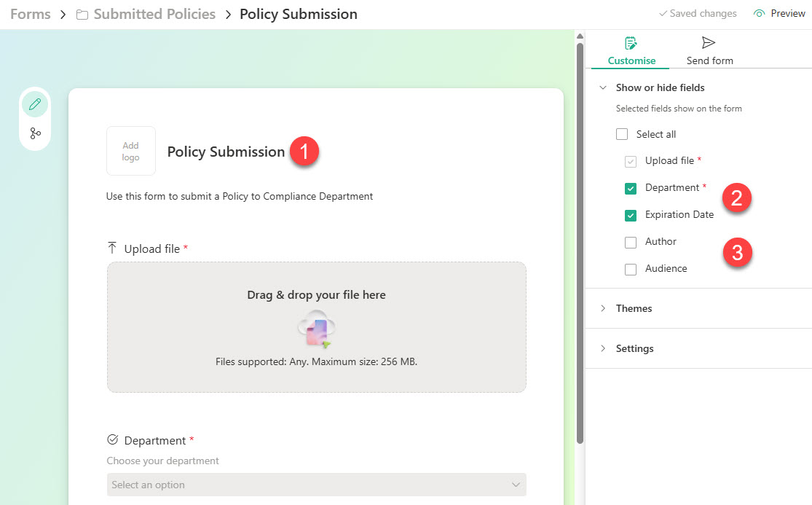
Task: Collapse the Show or hide fields section
Action: click(602, 87)
